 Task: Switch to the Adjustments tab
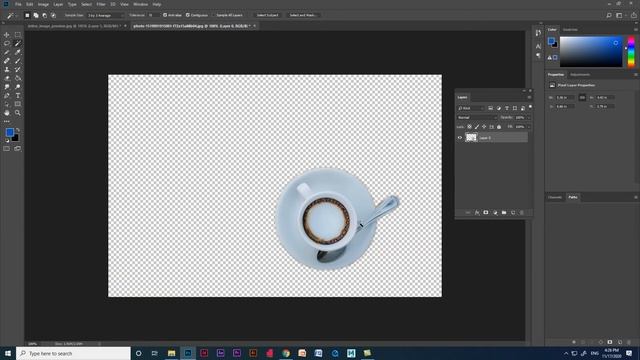[x=580, y=75]
